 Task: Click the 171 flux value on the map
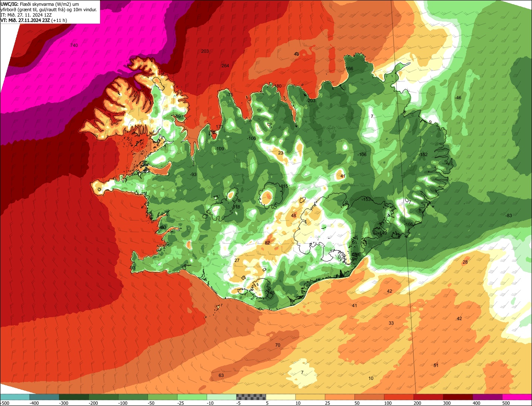coord(219,127)
